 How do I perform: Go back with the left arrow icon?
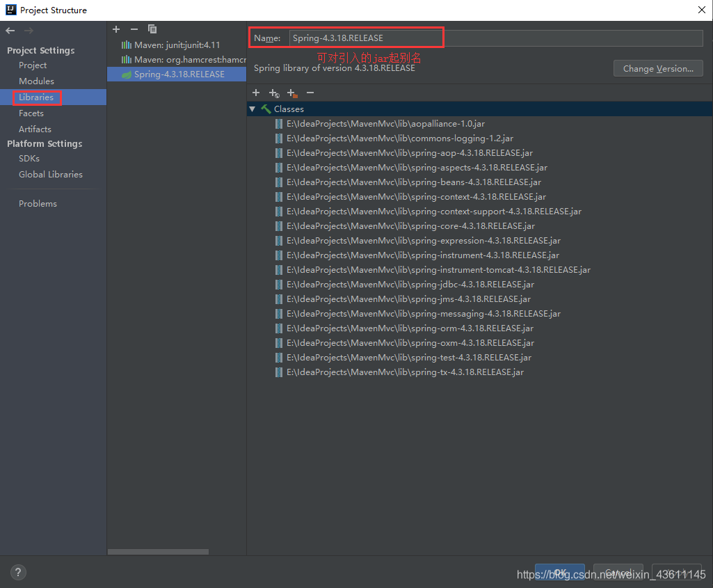(10, 31)
